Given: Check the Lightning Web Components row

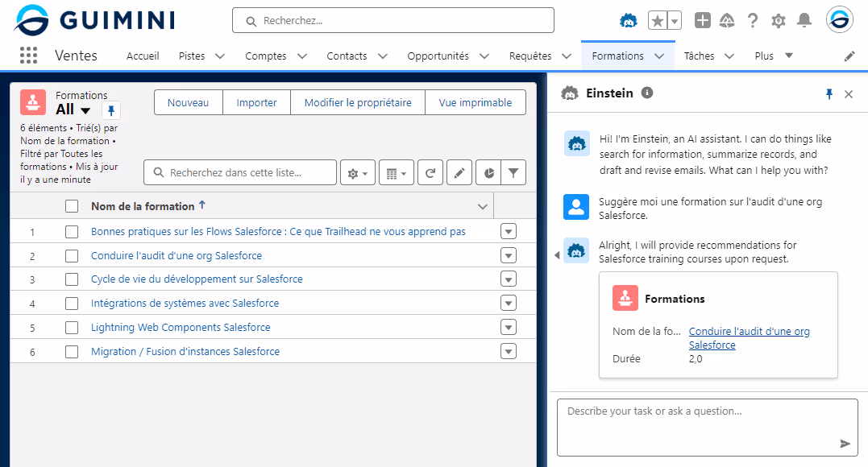Looking at the screenshot, I should tap(72, 327).
